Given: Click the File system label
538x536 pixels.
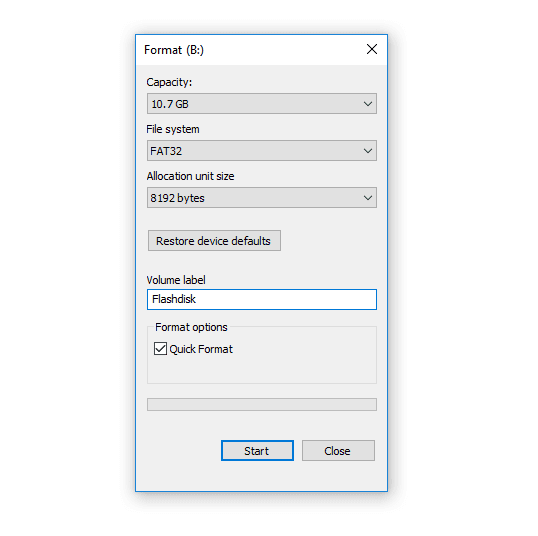Looking at the screenshot, I should [173, 129].
